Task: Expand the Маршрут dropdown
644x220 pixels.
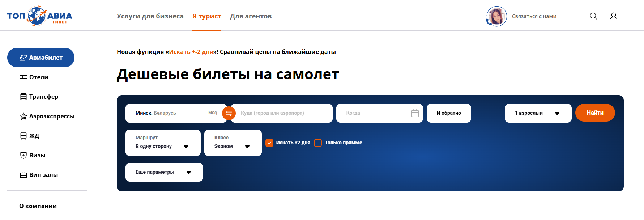Action: (x=163, y=143)
